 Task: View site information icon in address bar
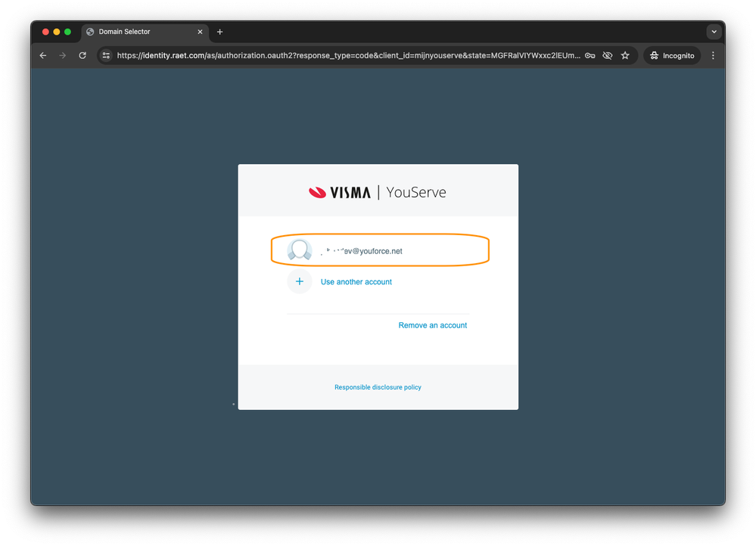pos(106,55)
